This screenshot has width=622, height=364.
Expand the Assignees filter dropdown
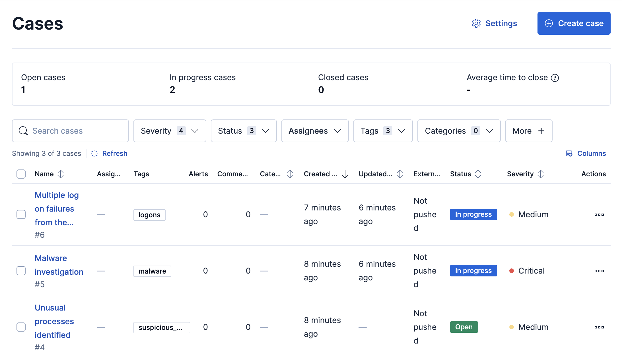tap(315, 131)
